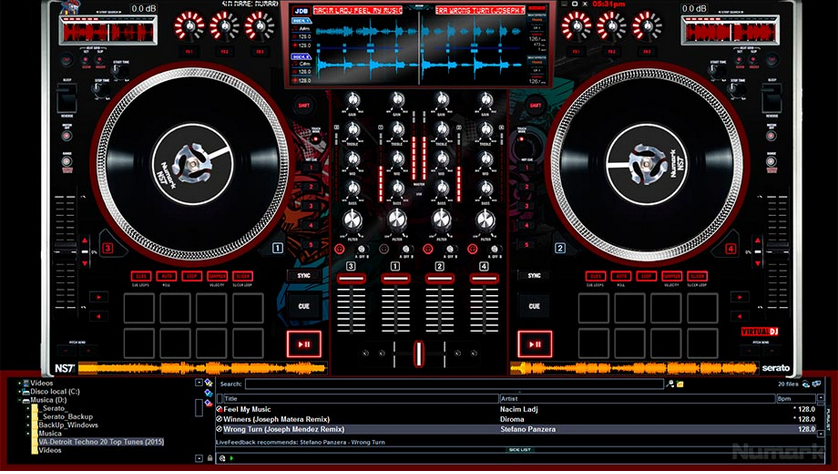
Task: Open the SIDE LIST panel
Action: [519, 450]
